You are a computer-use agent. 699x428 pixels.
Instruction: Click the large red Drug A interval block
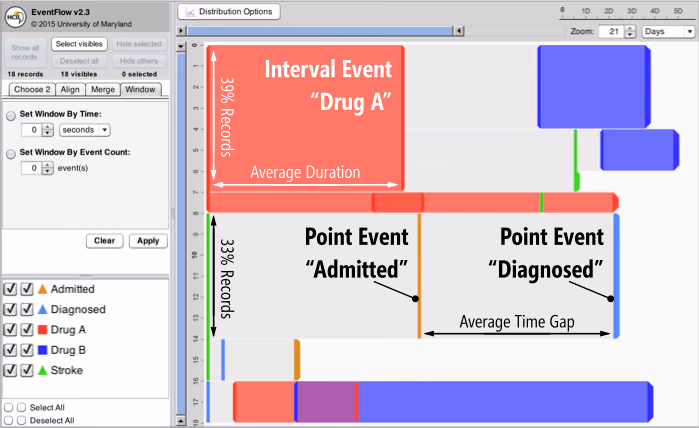pos(305,118)
